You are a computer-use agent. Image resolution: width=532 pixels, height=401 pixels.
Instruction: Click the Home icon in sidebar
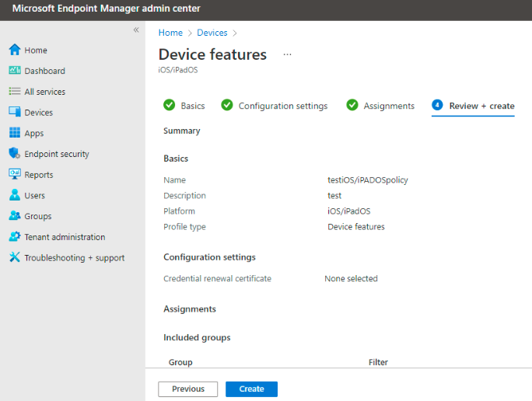[15, 50]
